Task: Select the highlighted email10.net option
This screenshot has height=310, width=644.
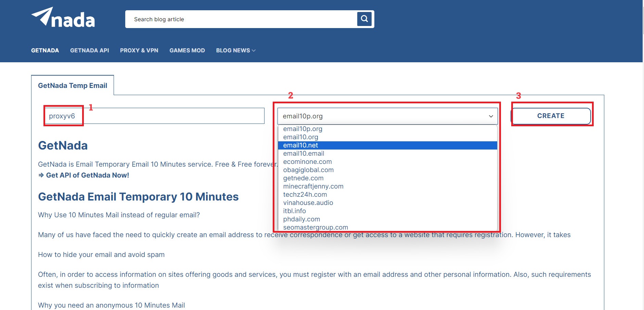Action: [387, 145]
